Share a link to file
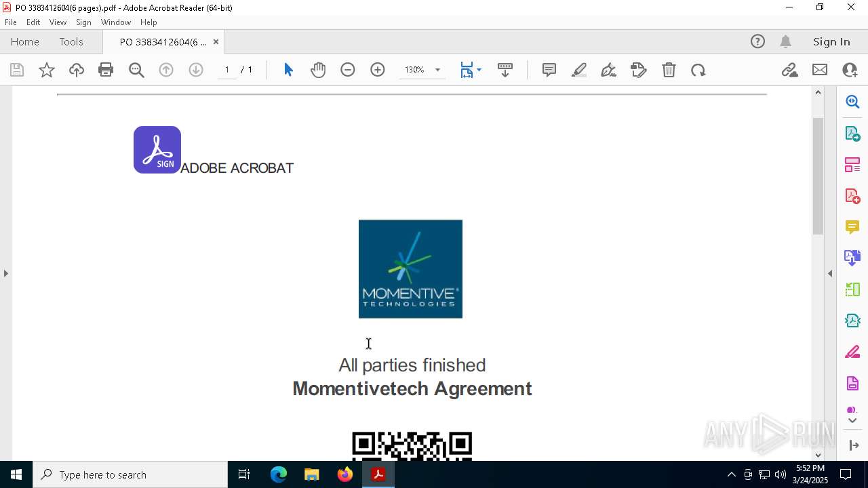868x488 pixels. [x=789, y=70]
